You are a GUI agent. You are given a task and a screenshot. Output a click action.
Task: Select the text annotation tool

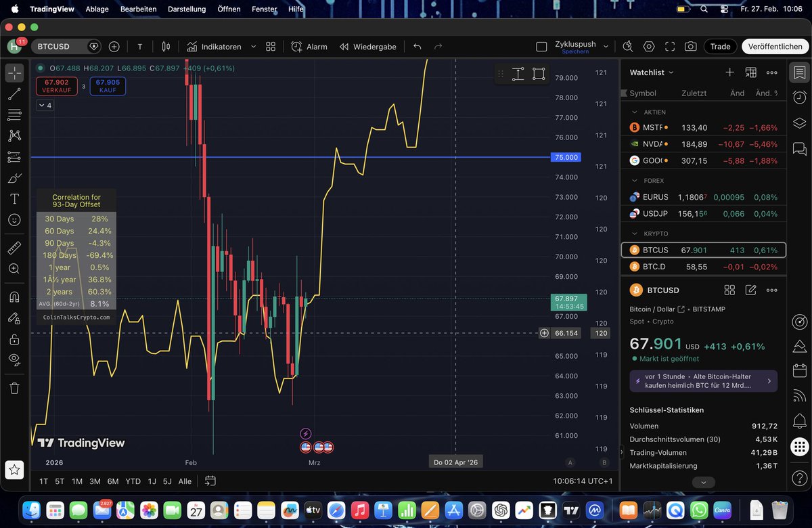pos(14,199)
